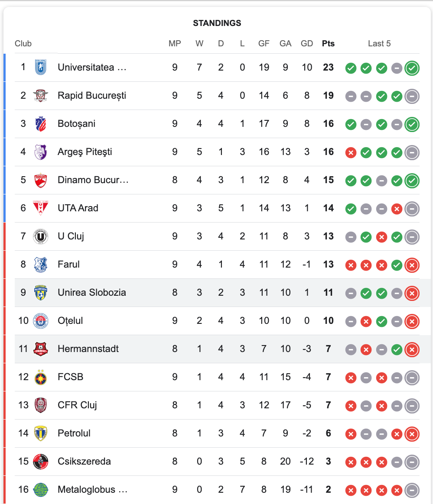Click the Petrolul yellow-blue crest
The width and height of the screenshot is (433, 504).
[x=41, y=433]
